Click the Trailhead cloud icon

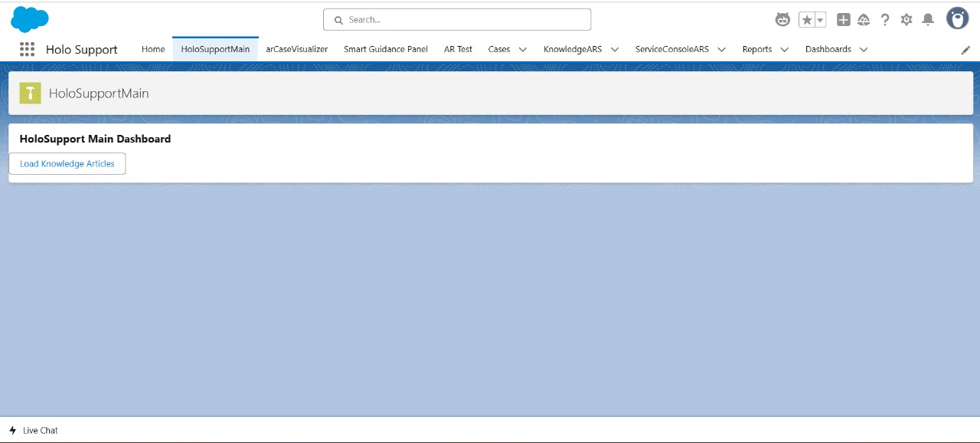point(864,20)
